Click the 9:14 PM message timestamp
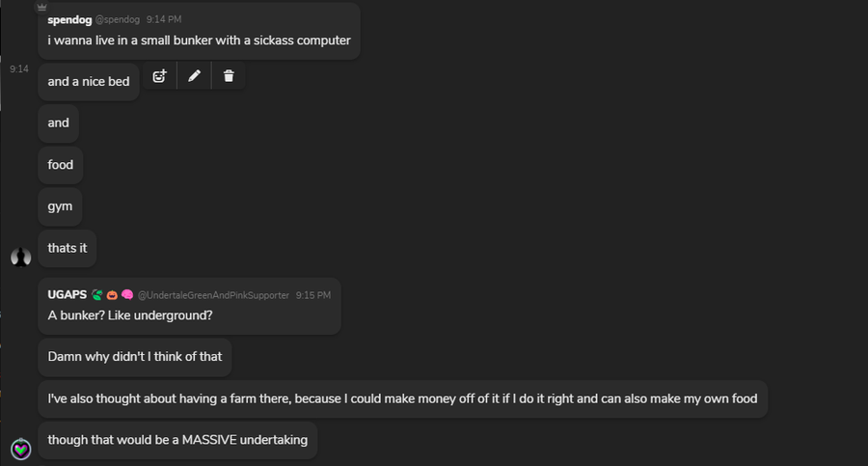Screen dimensions: 868x466 point(164,19)
